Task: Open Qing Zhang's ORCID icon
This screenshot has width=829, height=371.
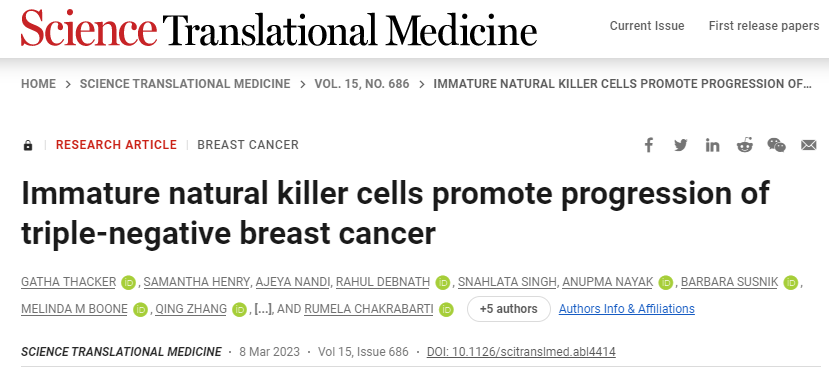Action: click(240, 309)
